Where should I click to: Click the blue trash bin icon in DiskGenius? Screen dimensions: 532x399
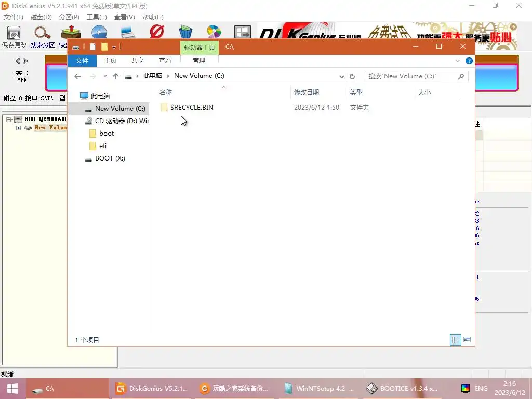185,32
